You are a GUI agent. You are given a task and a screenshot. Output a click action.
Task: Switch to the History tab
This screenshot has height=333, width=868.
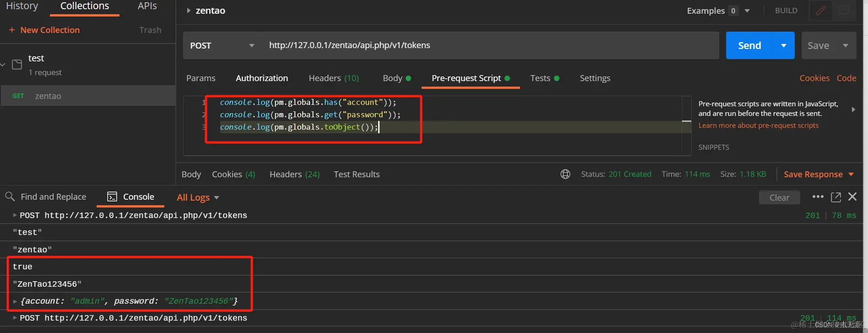point(22,6)
